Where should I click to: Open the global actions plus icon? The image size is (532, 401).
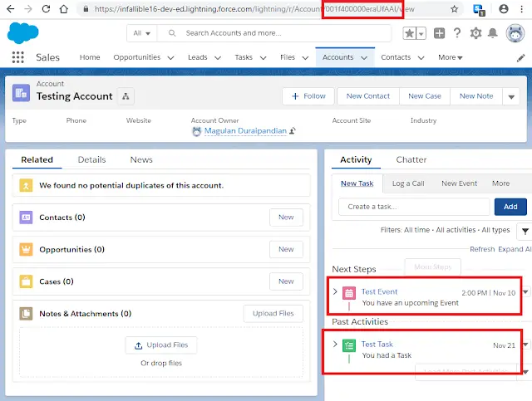439,33
